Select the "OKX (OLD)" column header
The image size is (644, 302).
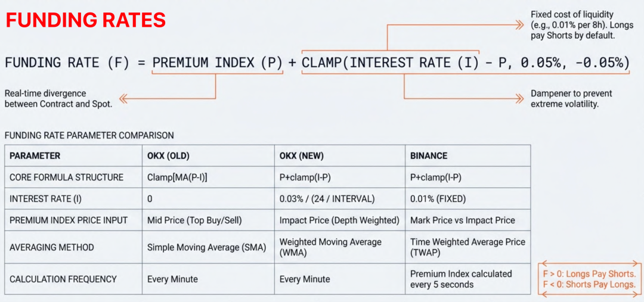[169, 155]
